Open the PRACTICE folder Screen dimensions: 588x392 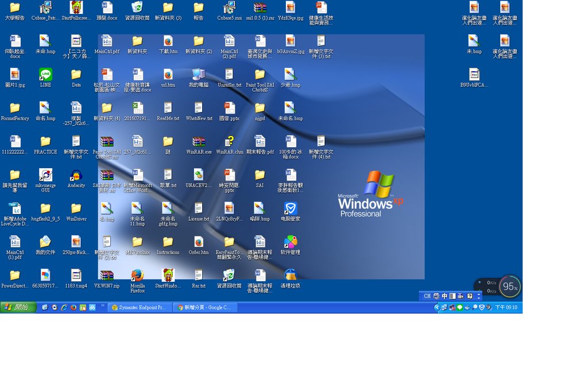point(45,145)
